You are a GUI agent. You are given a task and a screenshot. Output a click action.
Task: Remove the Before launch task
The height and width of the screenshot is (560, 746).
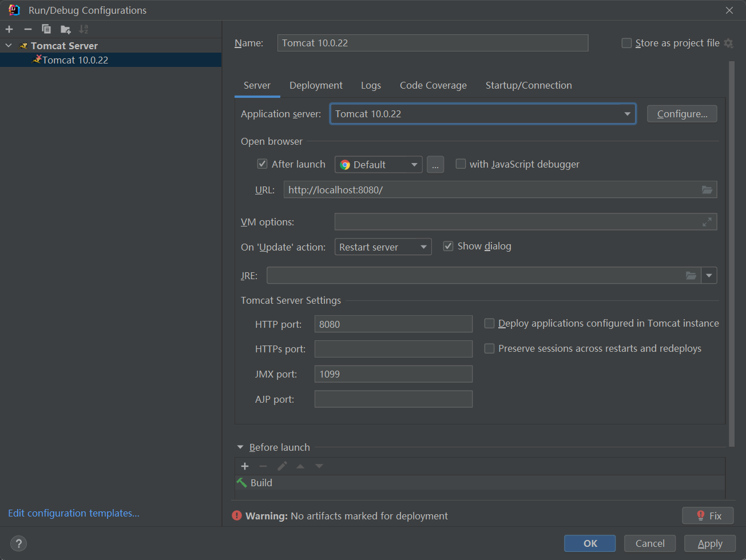click(263, 466)
